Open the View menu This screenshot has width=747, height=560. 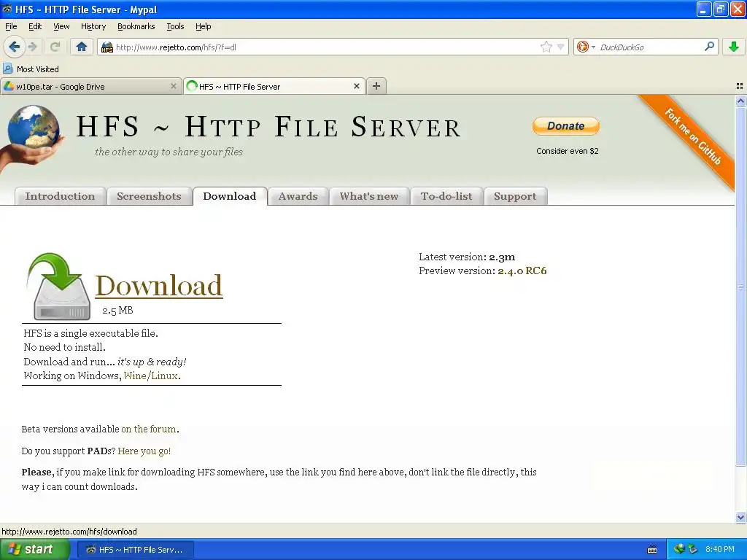pyautogui.click(x=61, y=26)
